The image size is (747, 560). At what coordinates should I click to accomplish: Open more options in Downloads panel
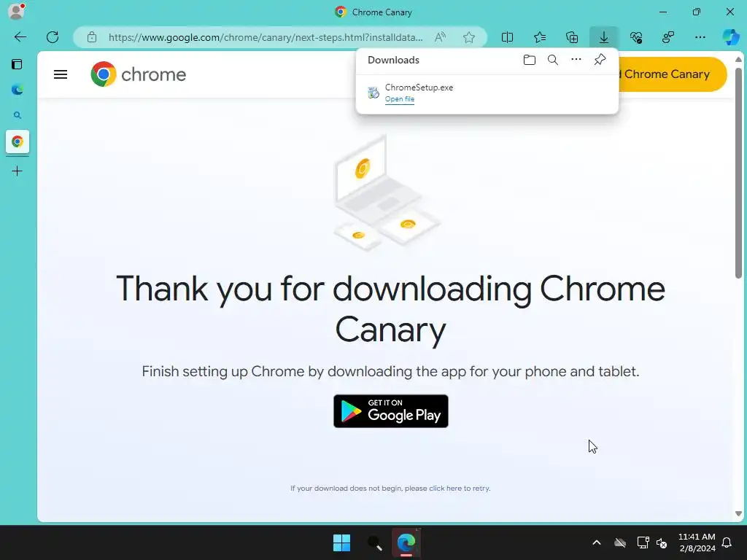pos(576,60)
